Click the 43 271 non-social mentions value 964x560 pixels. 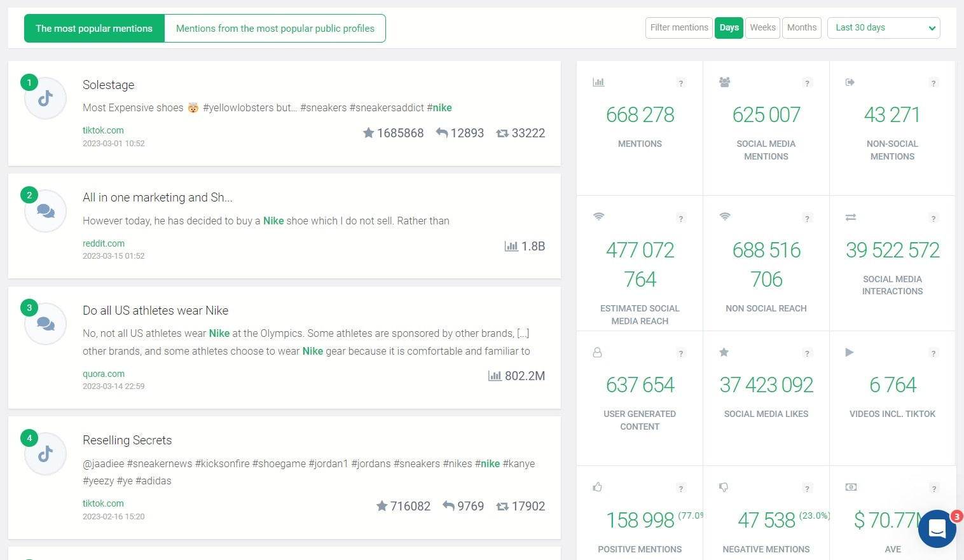coord(892,115)
